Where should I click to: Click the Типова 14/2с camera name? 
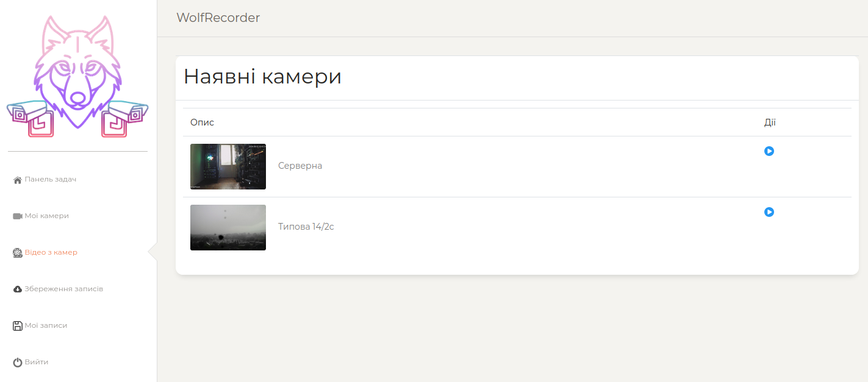point(306,227)
